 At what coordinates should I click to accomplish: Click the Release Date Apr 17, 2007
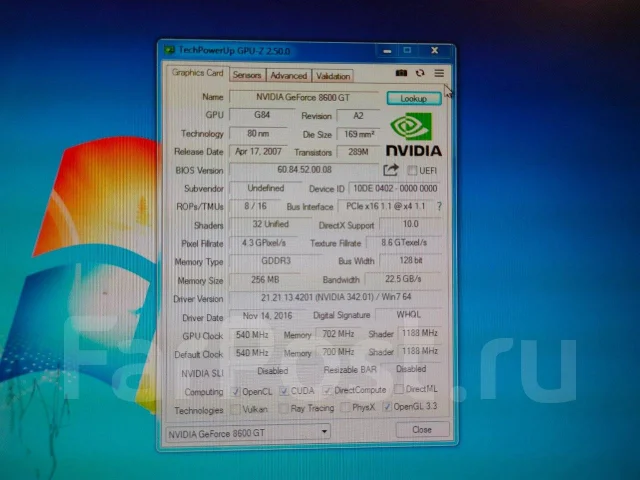click(x=259, y=152)
